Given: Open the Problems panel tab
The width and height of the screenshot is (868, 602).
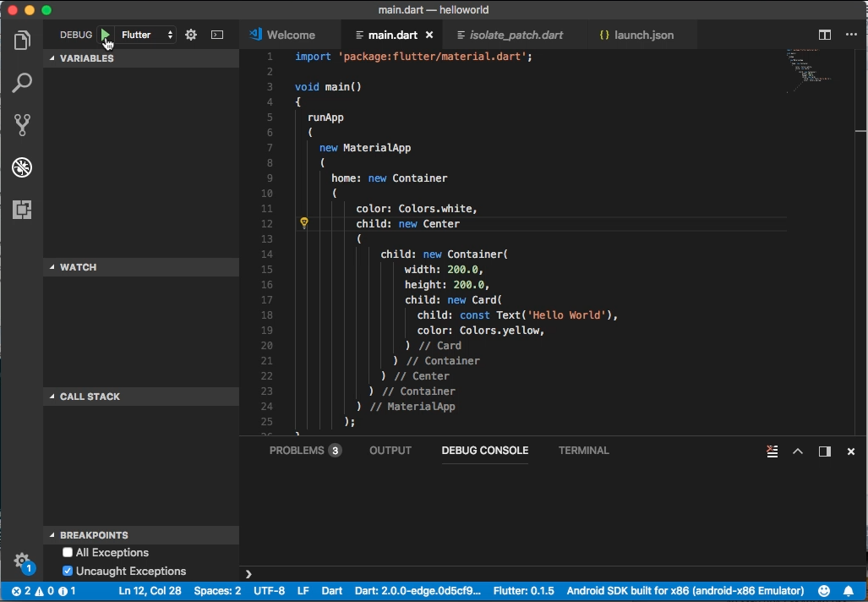Looking at the screenshot, I should tap(305, 451).
